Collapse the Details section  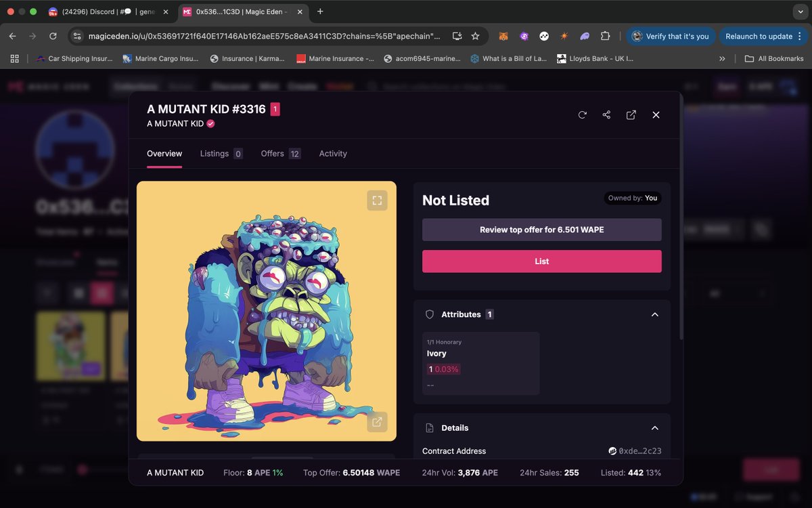[654, 428]
